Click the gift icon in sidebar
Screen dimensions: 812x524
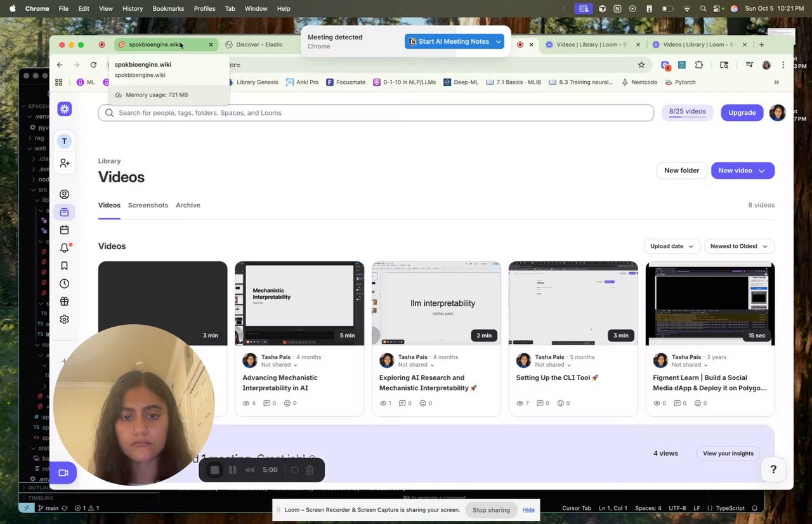(64, 301)
